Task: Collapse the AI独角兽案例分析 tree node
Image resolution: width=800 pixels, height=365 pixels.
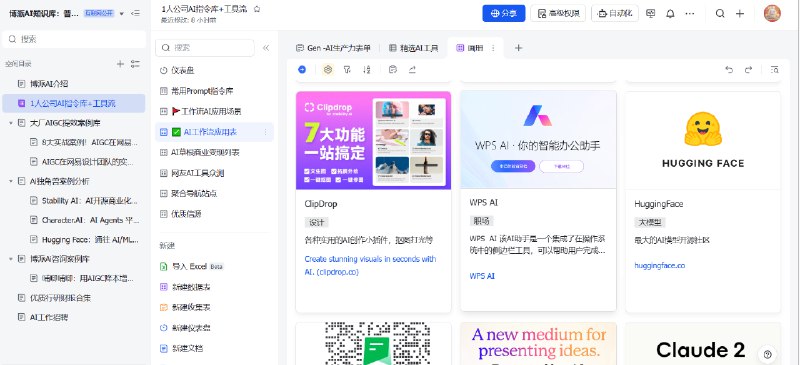Action: [11, 181]
